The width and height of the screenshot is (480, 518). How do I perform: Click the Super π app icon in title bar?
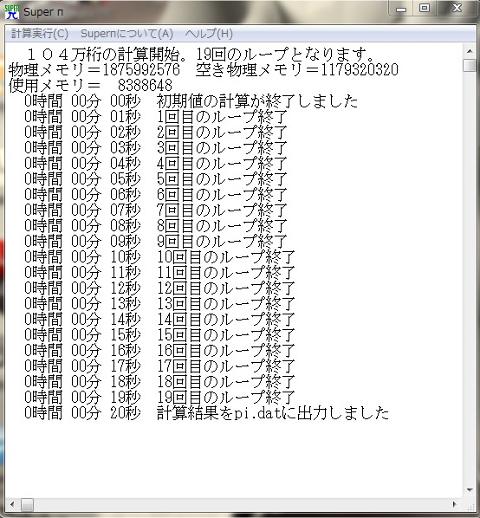12,11
